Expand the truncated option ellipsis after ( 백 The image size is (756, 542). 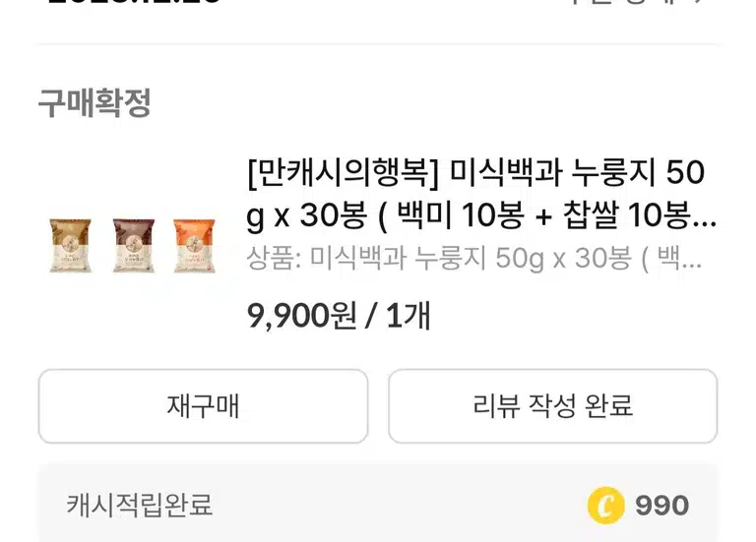click(692, 259)
